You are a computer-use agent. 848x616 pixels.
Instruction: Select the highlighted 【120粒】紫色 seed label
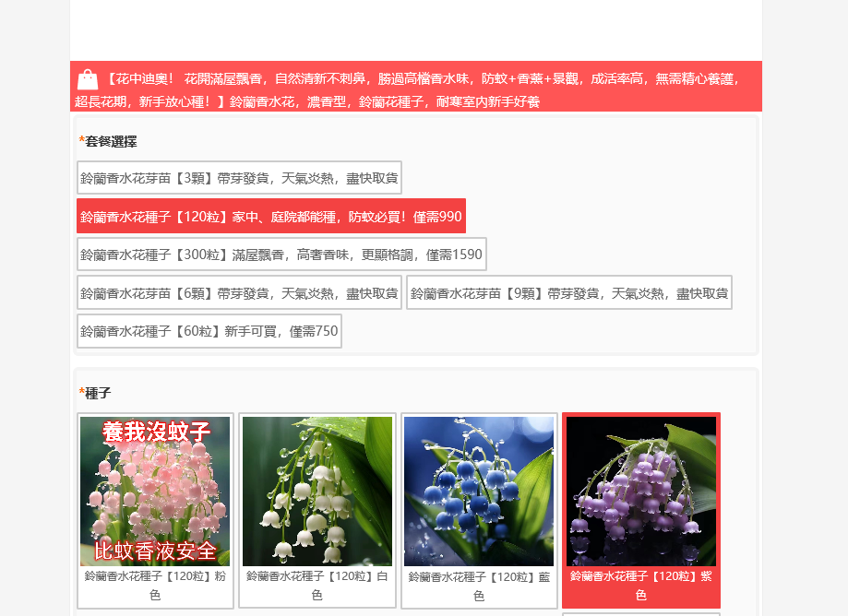[x=641, y=586]
